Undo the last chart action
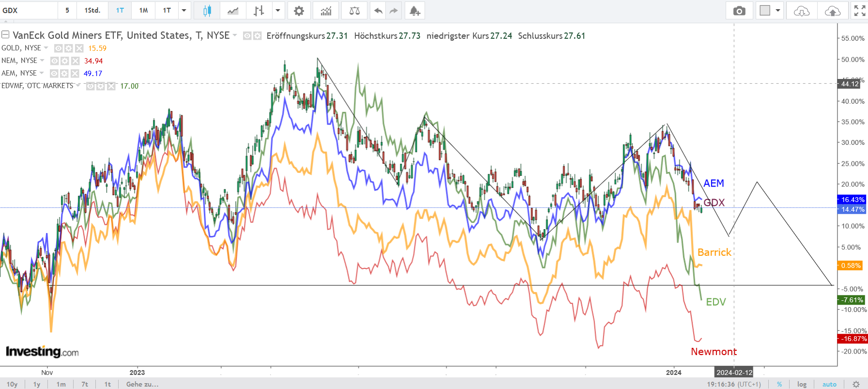The height and width of the screenshot is (389, 868). click(378, 11)
